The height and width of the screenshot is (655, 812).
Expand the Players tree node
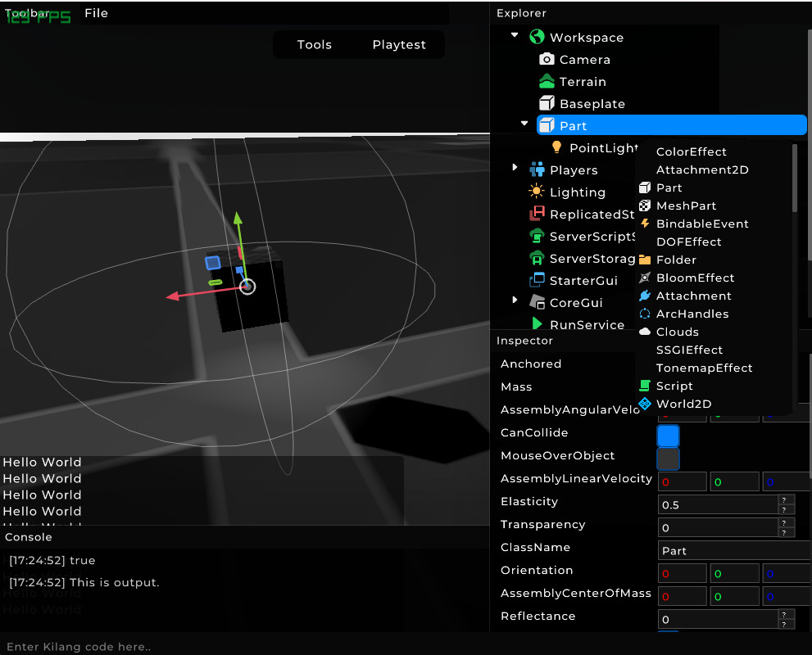pos(515,167)
